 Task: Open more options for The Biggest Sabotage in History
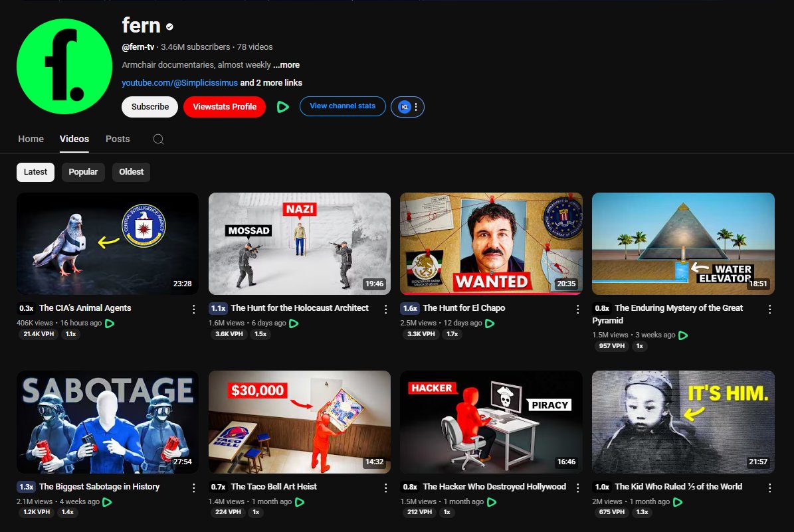coord(193,488)
